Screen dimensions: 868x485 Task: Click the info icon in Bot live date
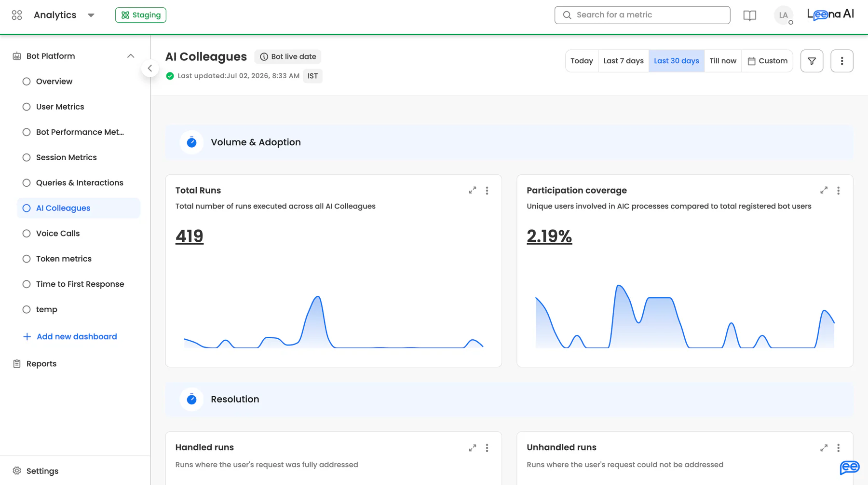tap(264, 57)
